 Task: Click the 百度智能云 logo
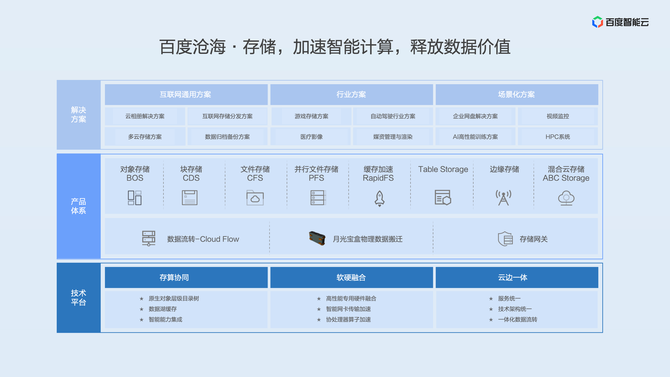pyautogui.click(x=620, y=22)
